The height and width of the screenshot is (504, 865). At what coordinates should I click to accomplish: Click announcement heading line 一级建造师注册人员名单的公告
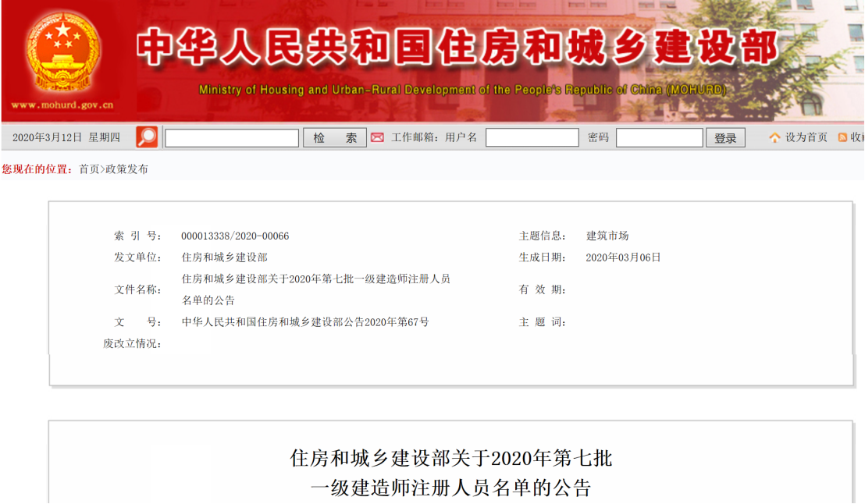[450, 488]
